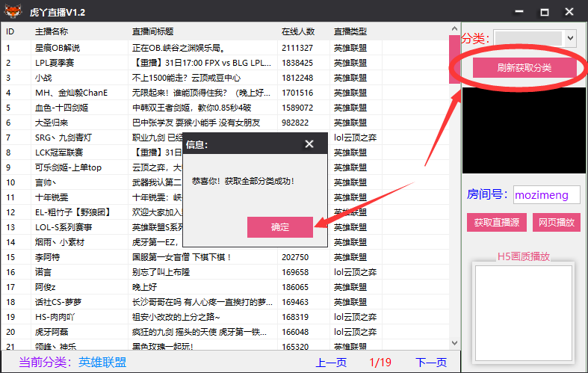This screenshot has height=373, width=588.
Task: Go to previous page via 上一页
Action: coord(331,363)
